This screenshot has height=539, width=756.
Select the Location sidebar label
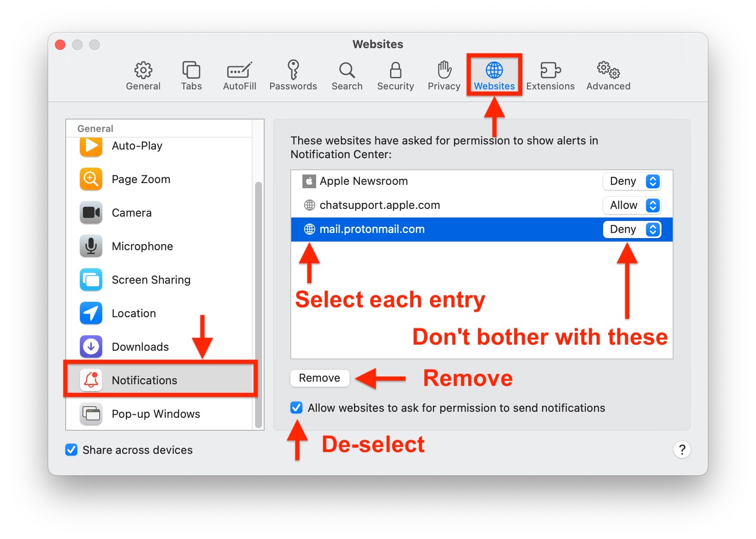[134, 313]
